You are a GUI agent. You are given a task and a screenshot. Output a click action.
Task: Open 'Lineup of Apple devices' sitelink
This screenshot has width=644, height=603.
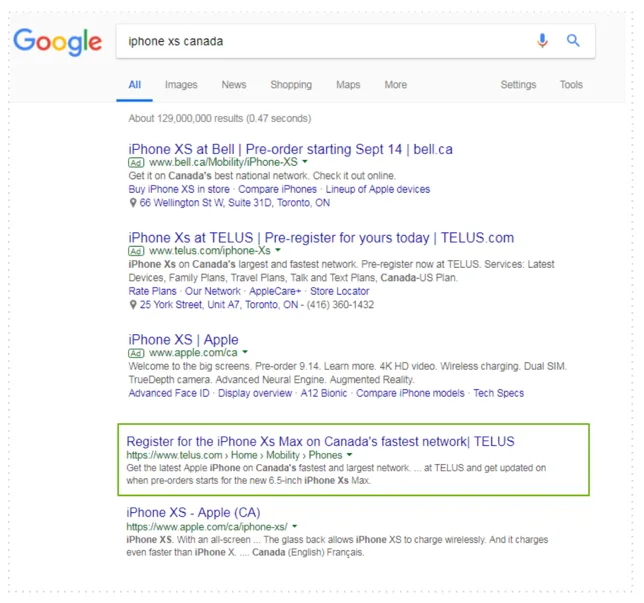[377, 189]
